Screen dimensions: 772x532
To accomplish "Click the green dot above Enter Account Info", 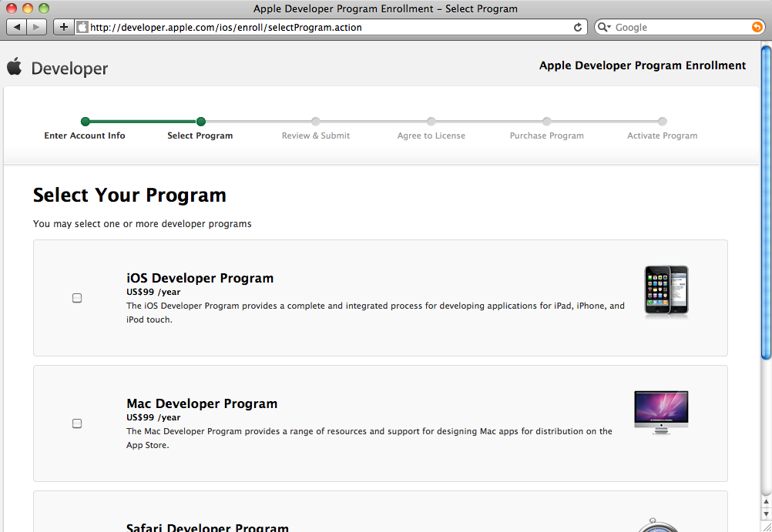I will pos(86,121).
